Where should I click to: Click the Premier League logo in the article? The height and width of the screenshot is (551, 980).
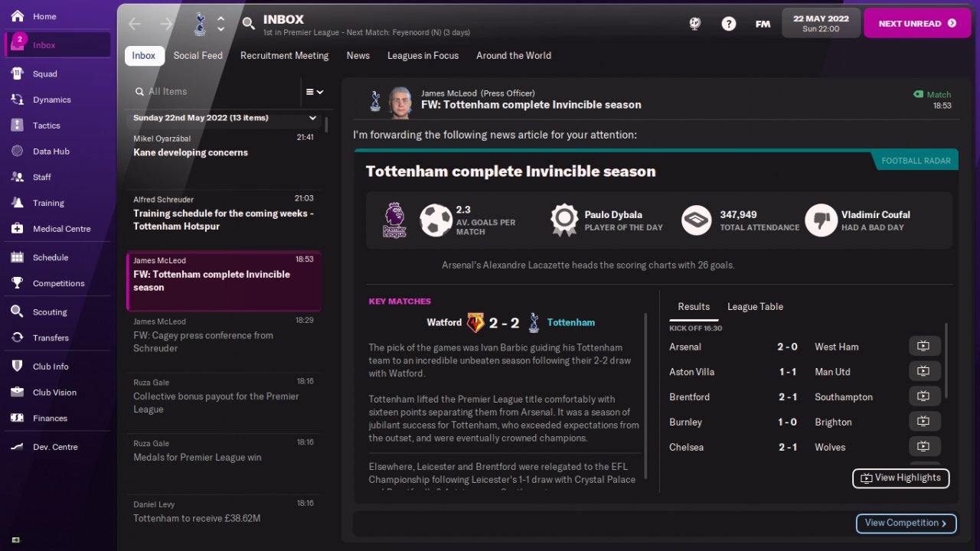coord(394,220)
